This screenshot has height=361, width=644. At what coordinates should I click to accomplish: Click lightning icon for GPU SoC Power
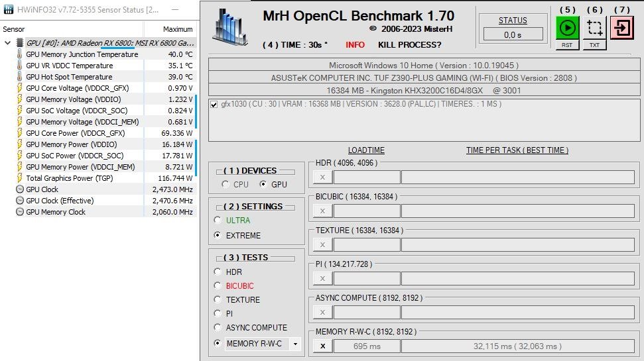point(19,156)
